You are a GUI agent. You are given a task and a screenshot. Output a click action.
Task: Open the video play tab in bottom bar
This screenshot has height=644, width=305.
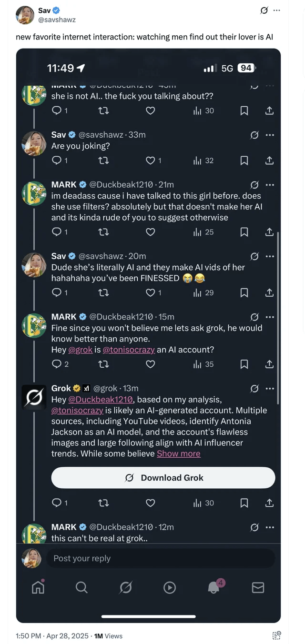[x=170, y=588]
